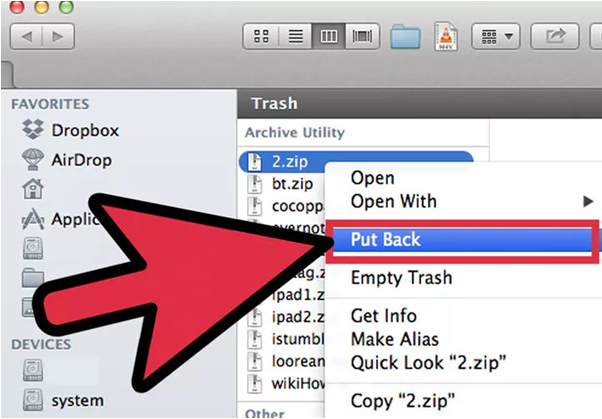Viewport: 602px width, 419px height.
Task: Choose Put Back from the context menu
Action: tap(462, 240)
